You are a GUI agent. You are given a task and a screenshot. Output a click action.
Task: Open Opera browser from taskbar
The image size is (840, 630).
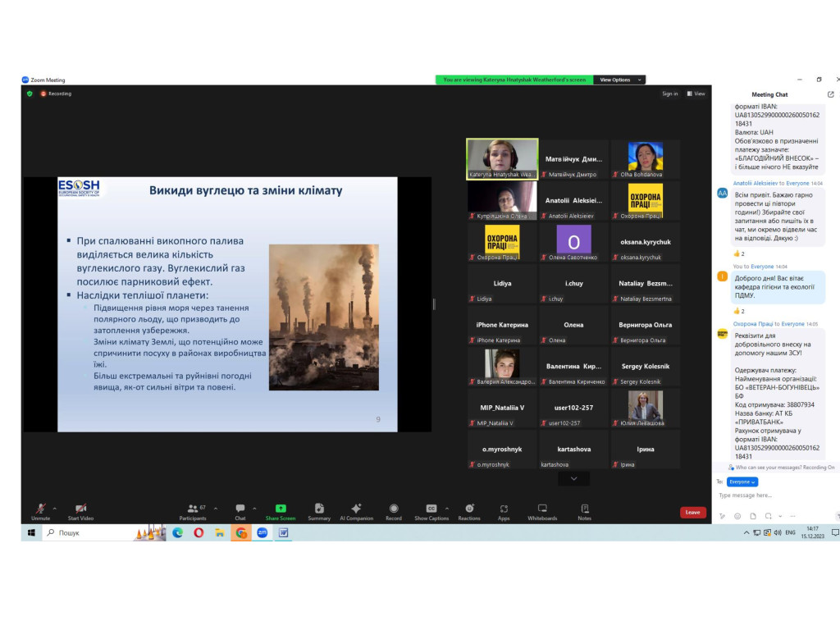[199, 532]
